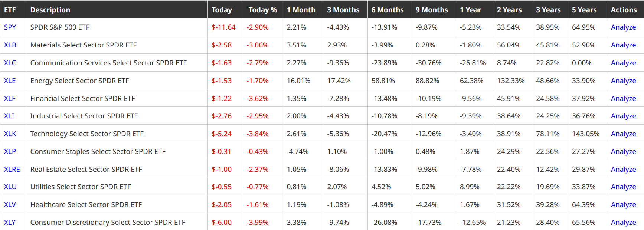Click the 1 Month column header
This screenshot has height=230, width=644.
301,10
